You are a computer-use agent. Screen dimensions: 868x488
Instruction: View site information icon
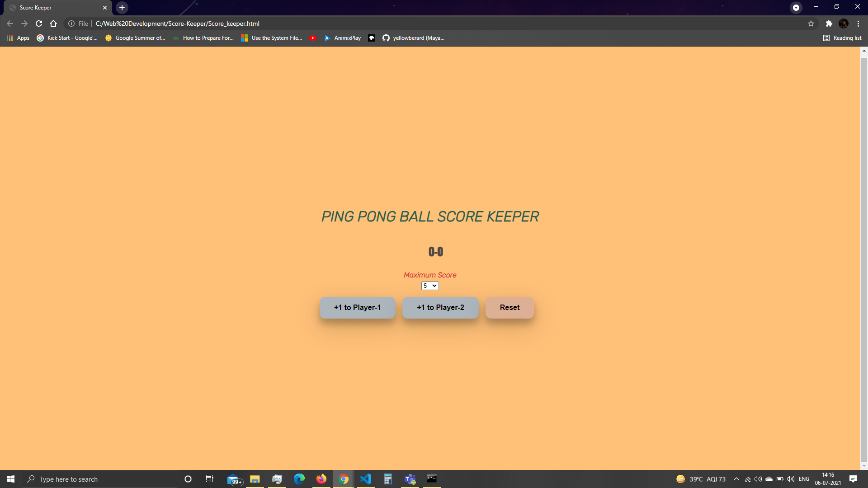pyautogui.click(x=71, y=23)
